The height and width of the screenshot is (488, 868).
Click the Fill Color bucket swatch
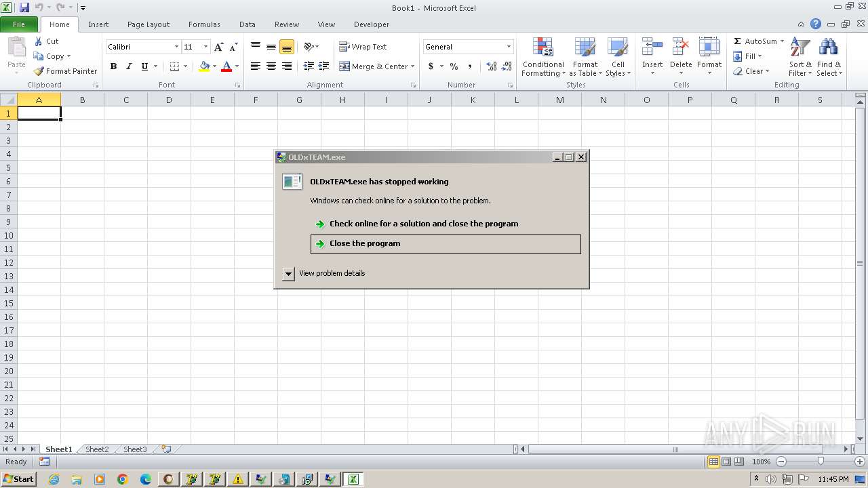point(204,66)
